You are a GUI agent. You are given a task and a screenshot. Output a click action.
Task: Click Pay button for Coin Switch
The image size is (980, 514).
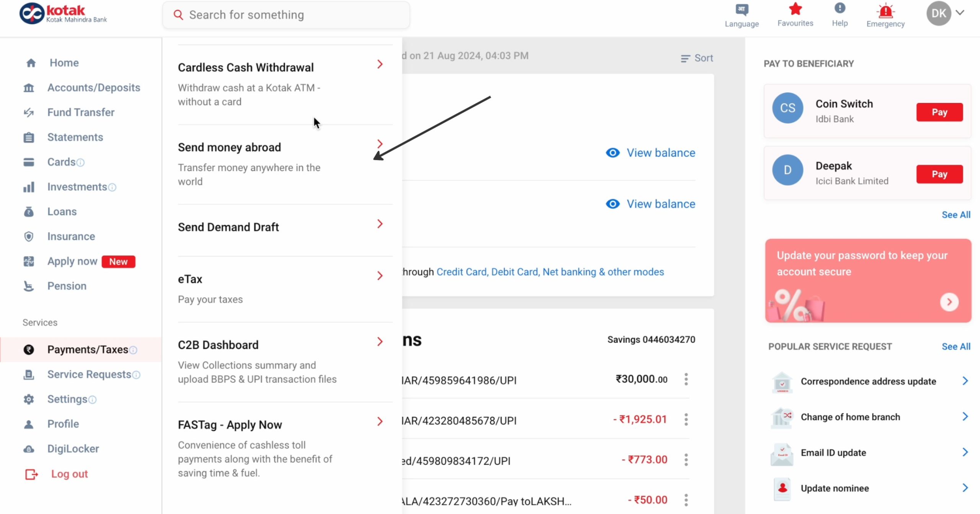[939, 112]
